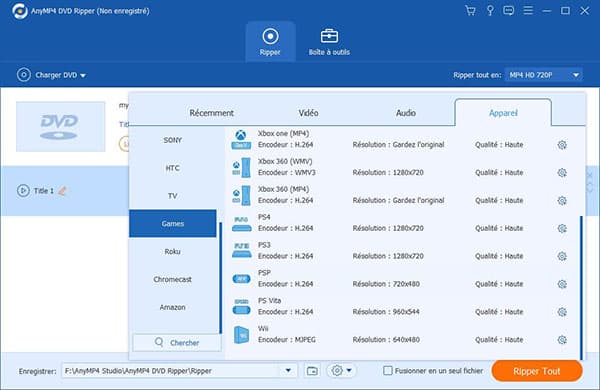Open settings gear for Wii profile
The height and width of the screenshot is (390, 600).
pos(562,340)
